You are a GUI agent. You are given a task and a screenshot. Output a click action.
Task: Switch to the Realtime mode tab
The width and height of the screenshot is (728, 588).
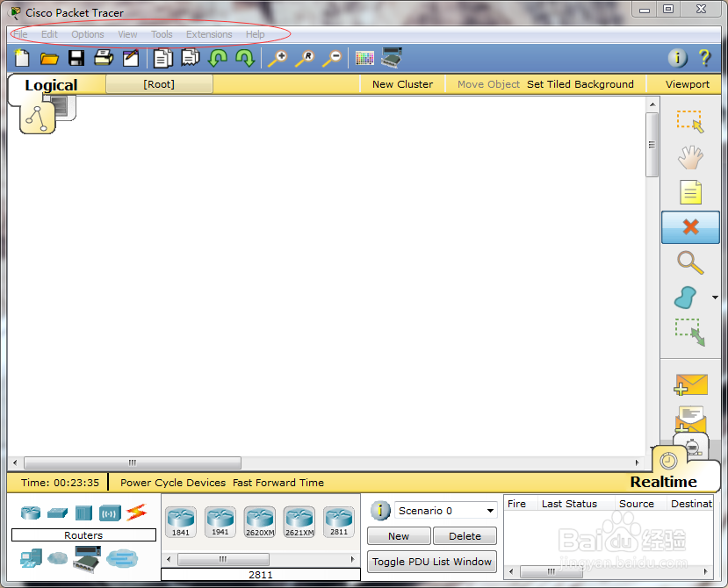click(664, 482)
